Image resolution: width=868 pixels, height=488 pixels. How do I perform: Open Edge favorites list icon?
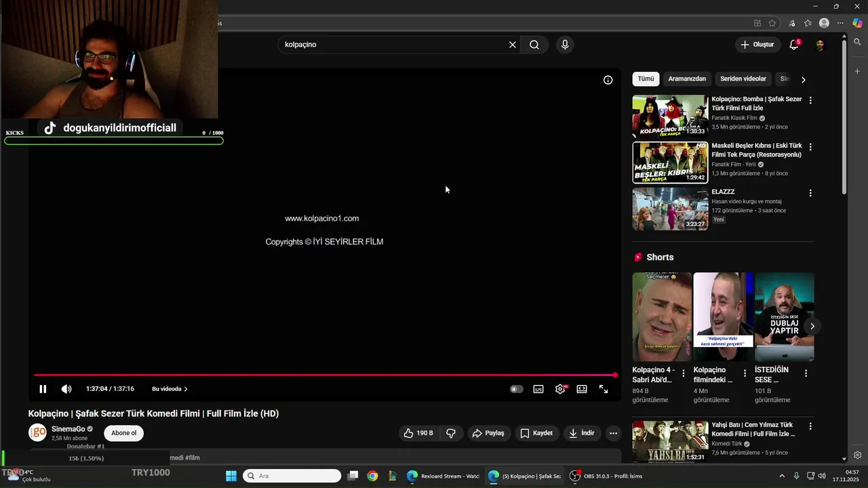[808, 23]
